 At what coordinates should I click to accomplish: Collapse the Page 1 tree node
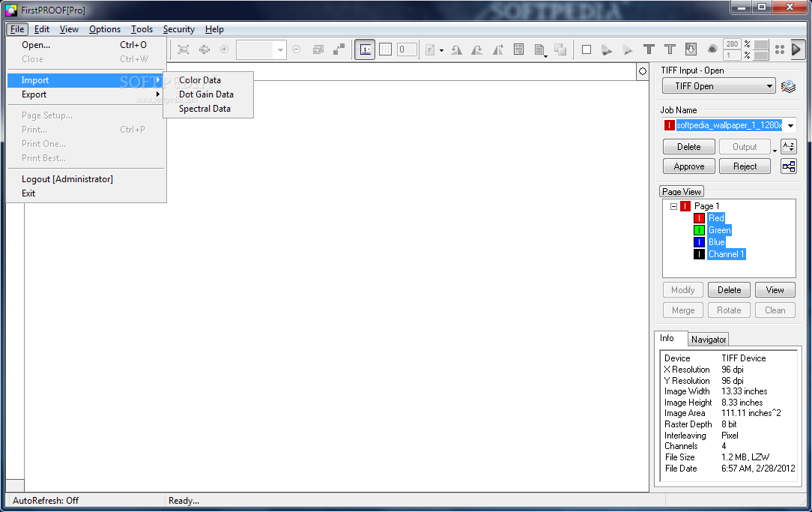673,206
